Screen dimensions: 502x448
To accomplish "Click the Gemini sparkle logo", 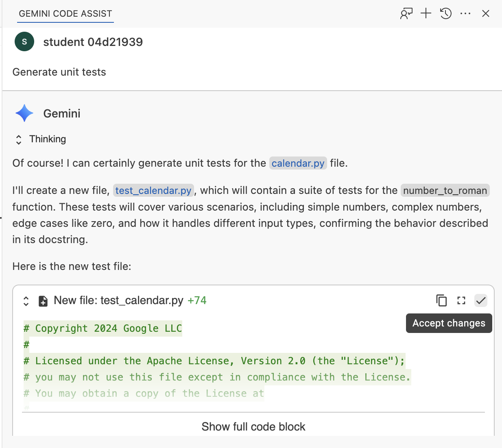I will click(24, 113).
